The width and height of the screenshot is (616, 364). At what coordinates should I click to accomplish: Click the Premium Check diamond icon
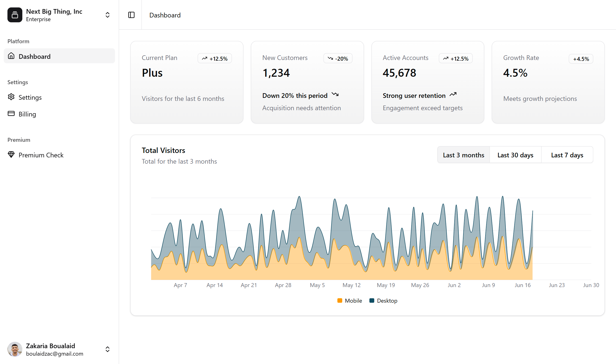tap(11, 155)
